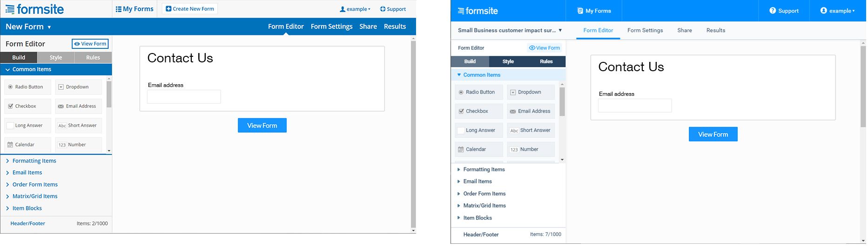
Task: Switch to Build tab in new-style sidebar
Action: point(470,61)
